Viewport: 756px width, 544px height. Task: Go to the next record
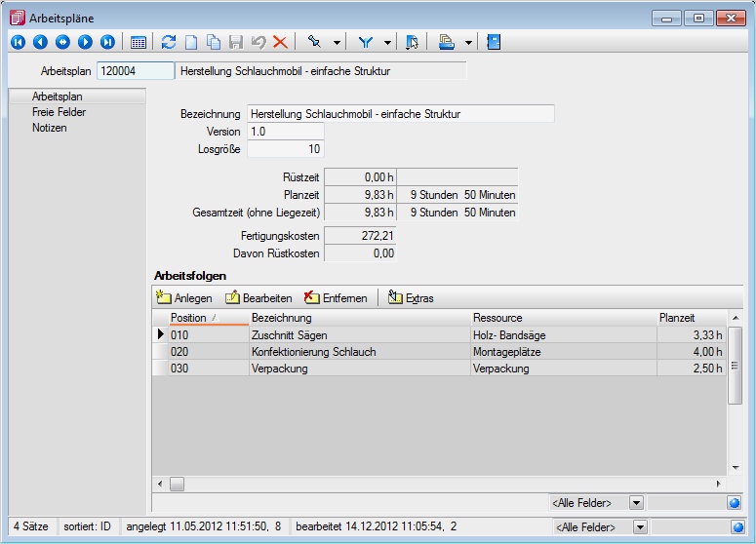click(85, 42)
